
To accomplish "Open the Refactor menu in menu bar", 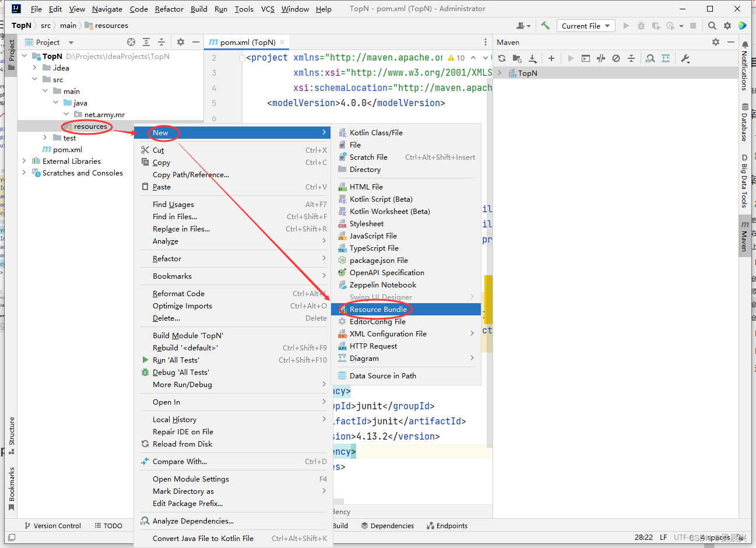I will coord(169,9).
